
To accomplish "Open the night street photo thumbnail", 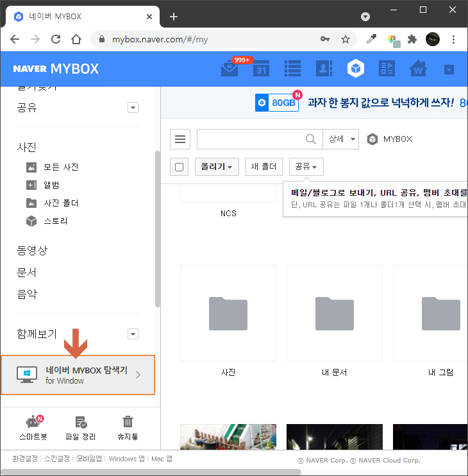I will 335,437.
